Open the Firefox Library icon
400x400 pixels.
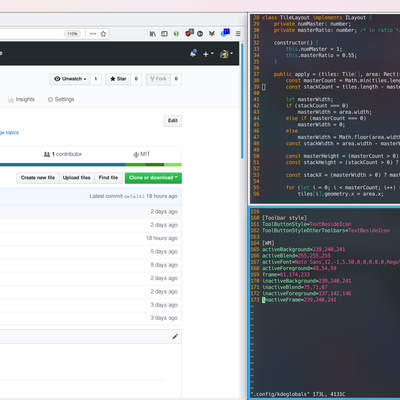(x=152, y=34)
